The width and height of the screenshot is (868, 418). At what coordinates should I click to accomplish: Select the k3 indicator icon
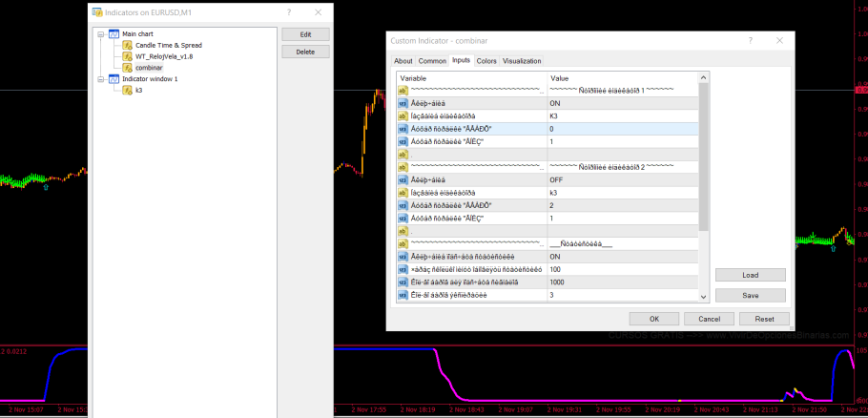pyautogui.click(x=127, y=90)
